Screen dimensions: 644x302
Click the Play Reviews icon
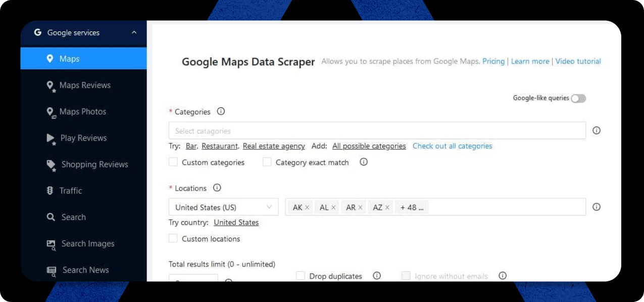point(51,139)
